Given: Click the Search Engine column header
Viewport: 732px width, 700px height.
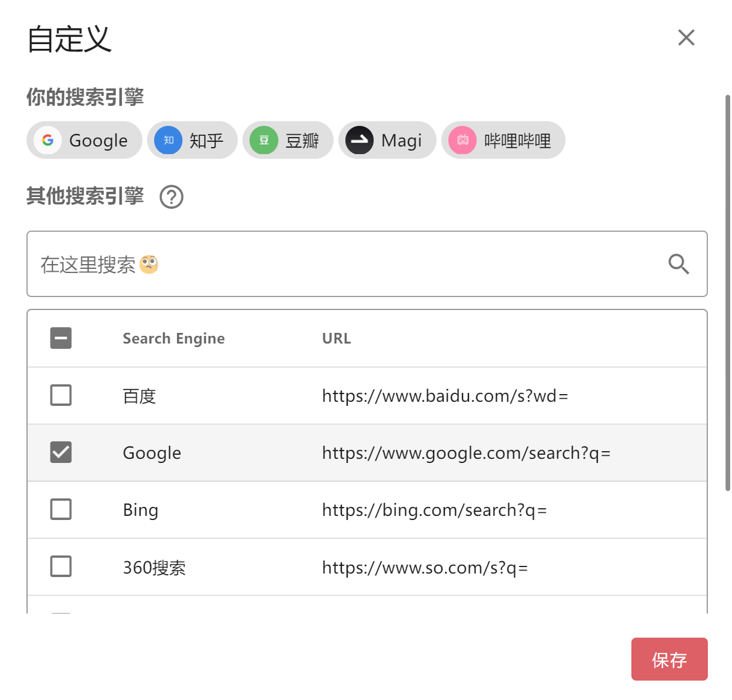Looking at the screenshot, I should tap(174, 339).
